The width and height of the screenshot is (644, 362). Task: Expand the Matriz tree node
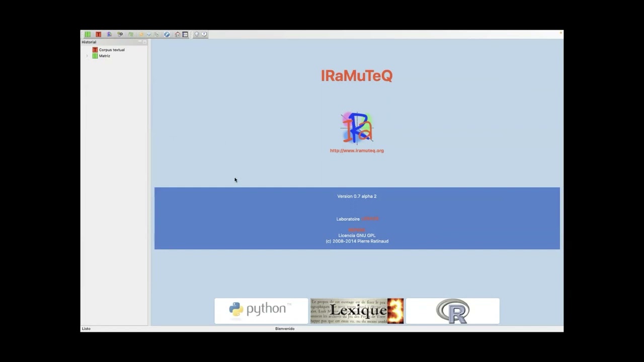87,56
